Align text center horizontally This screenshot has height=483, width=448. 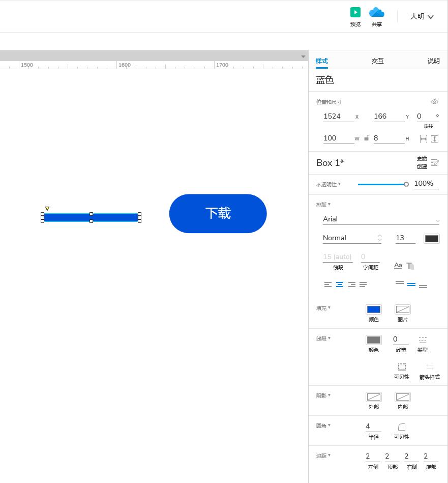tap(340, 285)
